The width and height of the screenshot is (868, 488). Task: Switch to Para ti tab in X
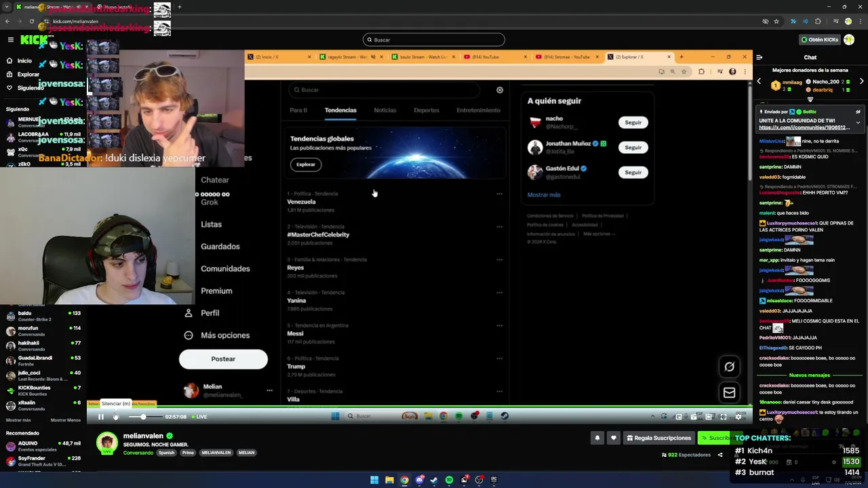298,110
